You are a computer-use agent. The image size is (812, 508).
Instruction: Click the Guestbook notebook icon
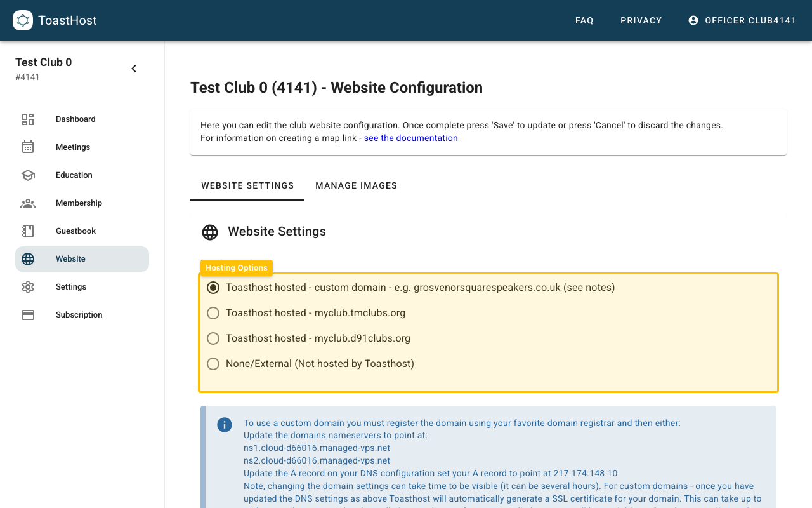coord(28,231)
